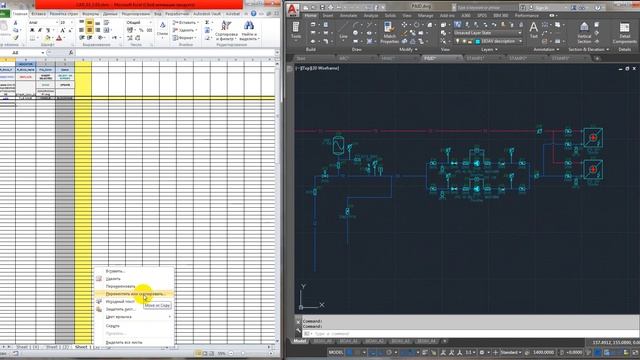Open AutoCAD 'Manage' ribbon tab
The image size is (640, 360).
(425, 16)
